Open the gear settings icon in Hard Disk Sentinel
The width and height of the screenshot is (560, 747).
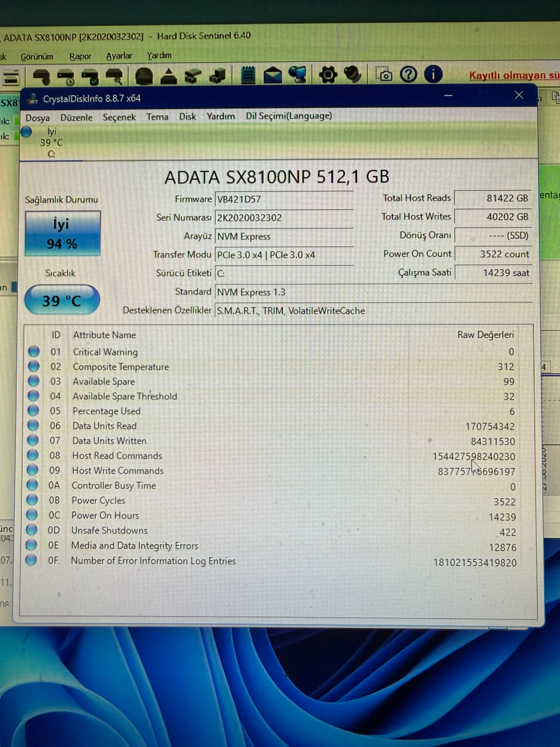click(328, 75)
